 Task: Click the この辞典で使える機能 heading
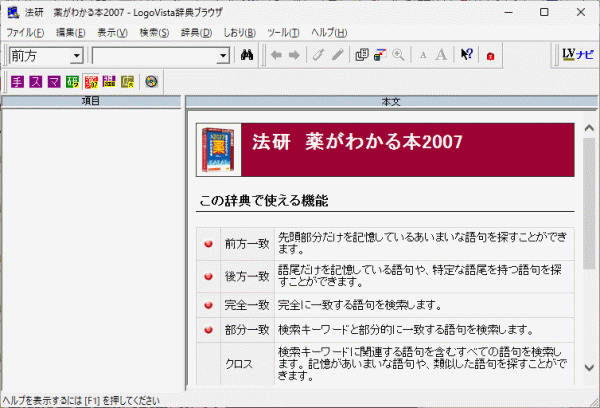tap(264, 201)
